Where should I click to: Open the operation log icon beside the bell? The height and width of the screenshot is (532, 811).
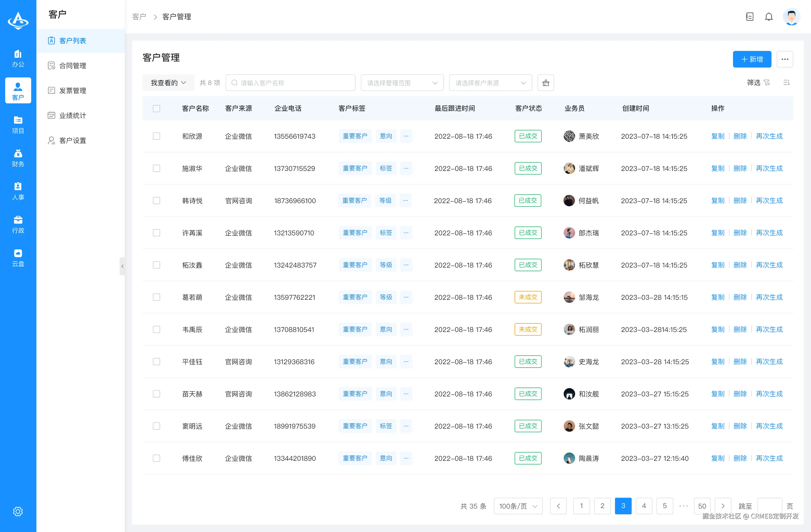[749, 16]
